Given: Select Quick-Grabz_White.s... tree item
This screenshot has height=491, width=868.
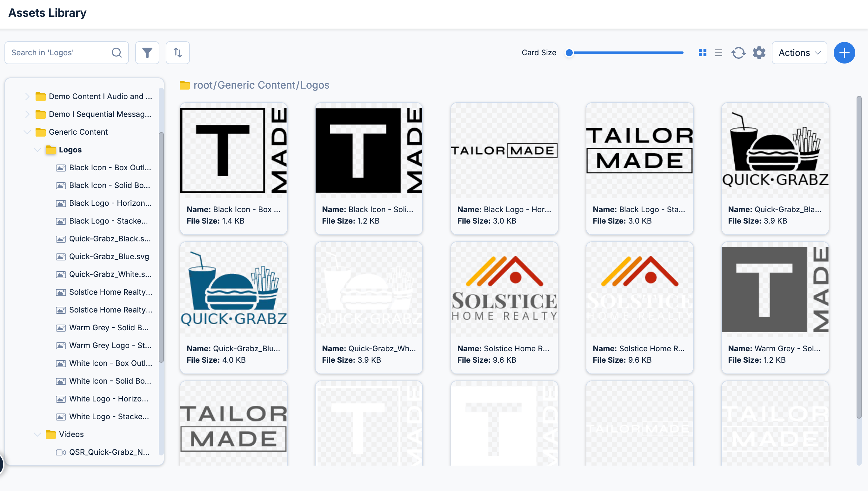Looking at the screenshot, I should coord(110,274).
